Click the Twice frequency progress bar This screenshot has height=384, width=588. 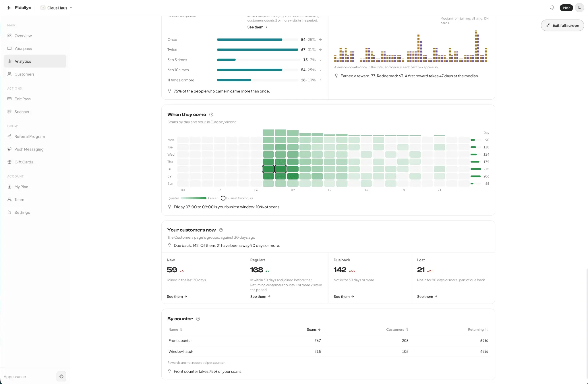click(x=258, y=50)
